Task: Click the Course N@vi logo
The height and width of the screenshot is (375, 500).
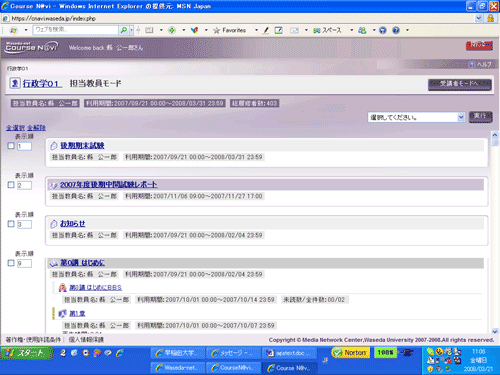Action: pos(31,47)
